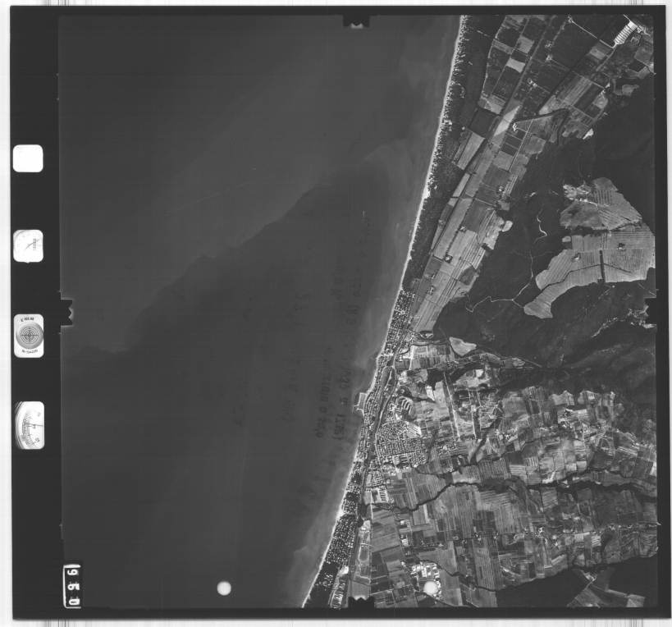672x627 pixels.
Task: Click the clock dial in the film margin
Action: click(28, 246)
